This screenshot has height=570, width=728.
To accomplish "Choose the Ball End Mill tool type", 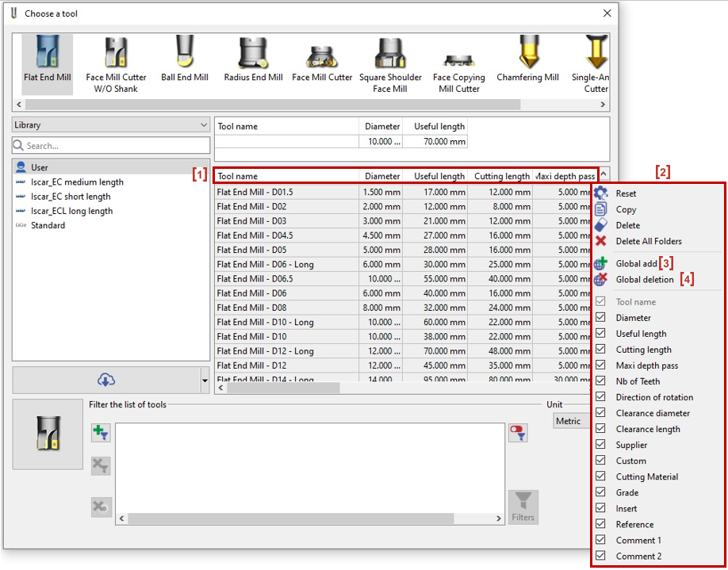I will [184, 55].
